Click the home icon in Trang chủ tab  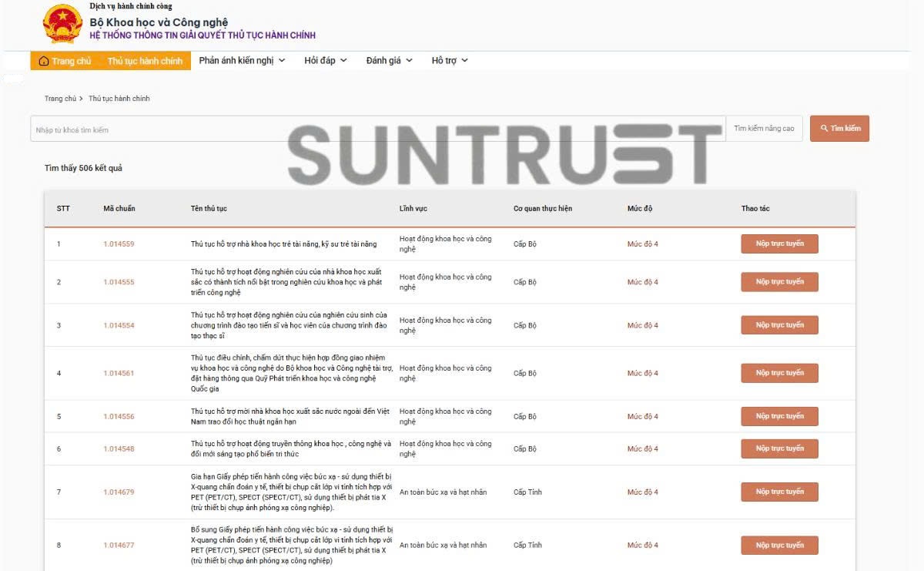[44, 61]
